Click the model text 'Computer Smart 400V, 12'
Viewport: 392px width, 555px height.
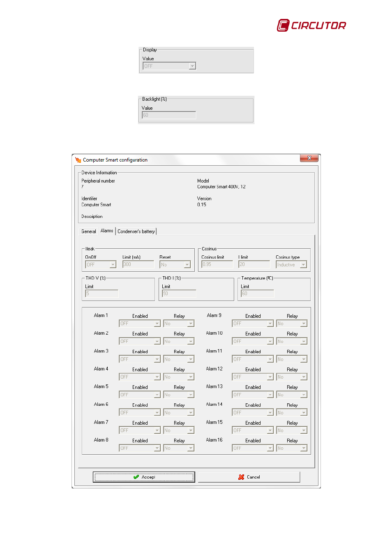coord(221,187)
